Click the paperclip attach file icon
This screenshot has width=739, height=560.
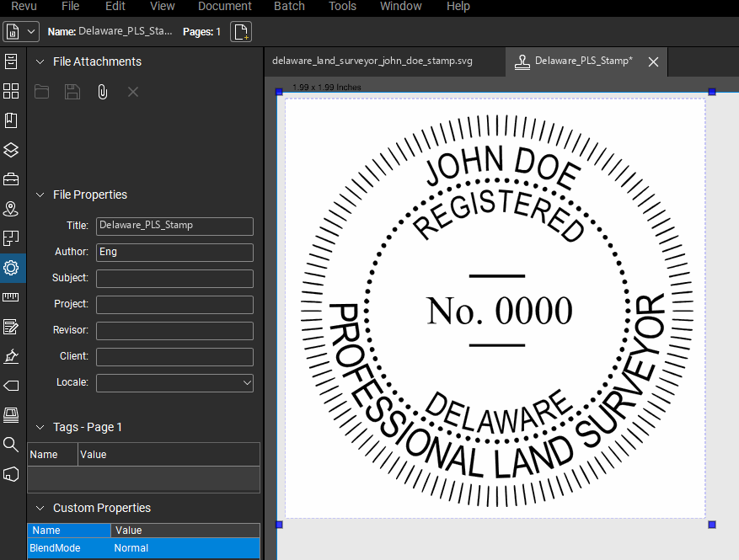point(102,92)
